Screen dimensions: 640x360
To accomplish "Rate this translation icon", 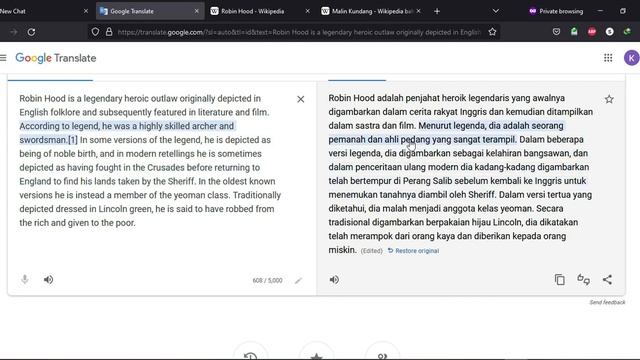I will tap(584, 280).
